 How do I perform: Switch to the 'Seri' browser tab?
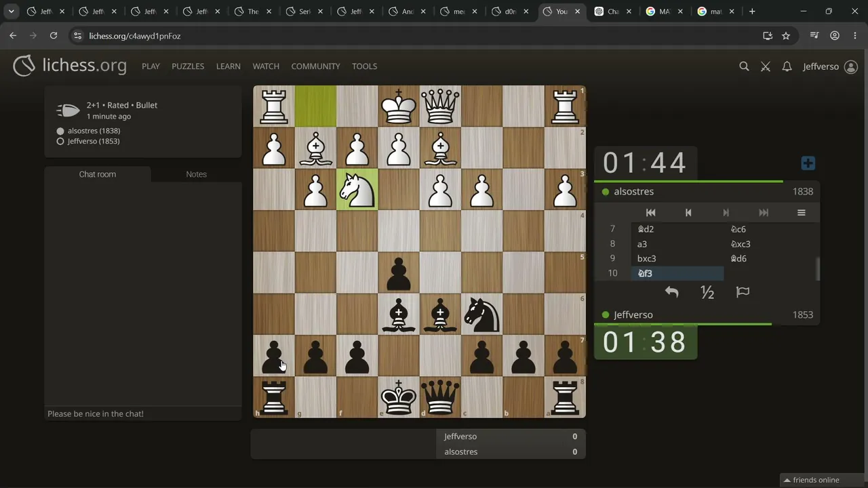tap(304, 12)
